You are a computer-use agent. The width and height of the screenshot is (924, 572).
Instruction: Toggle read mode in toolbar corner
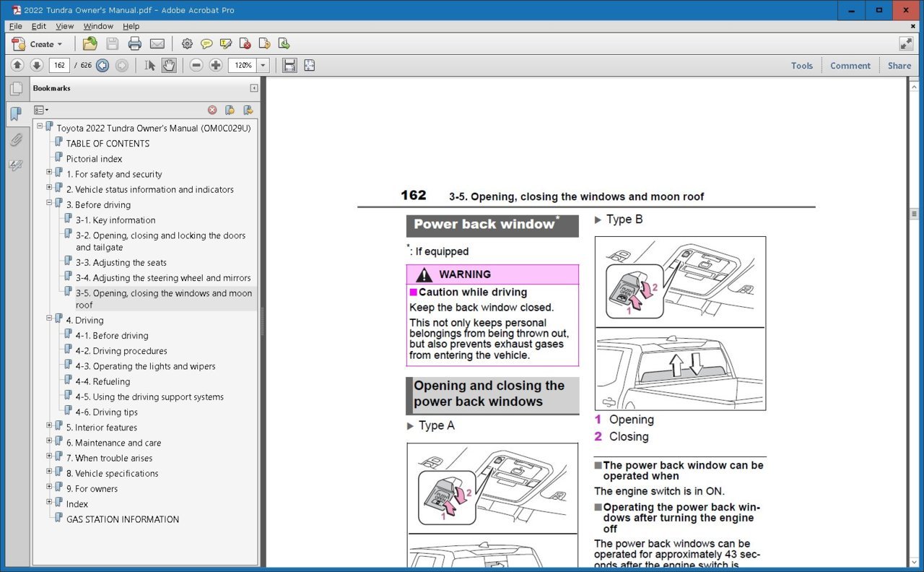coord(906,44)
